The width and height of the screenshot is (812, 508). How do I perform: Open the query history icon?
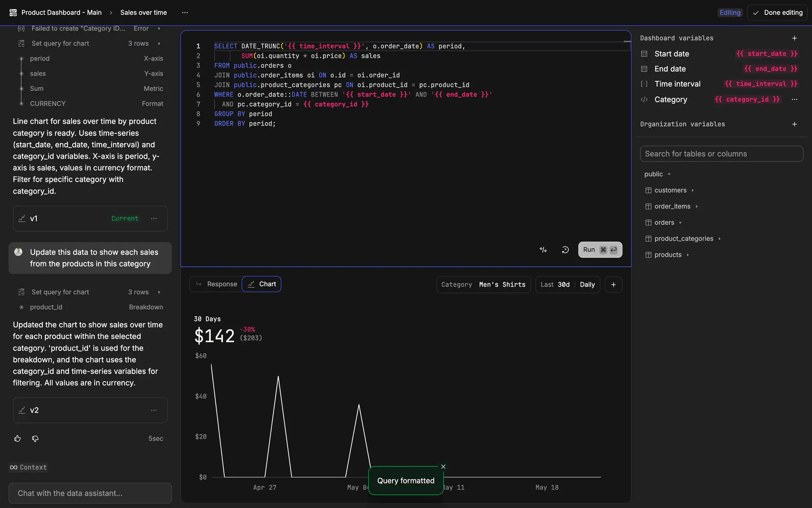(565, 250)
